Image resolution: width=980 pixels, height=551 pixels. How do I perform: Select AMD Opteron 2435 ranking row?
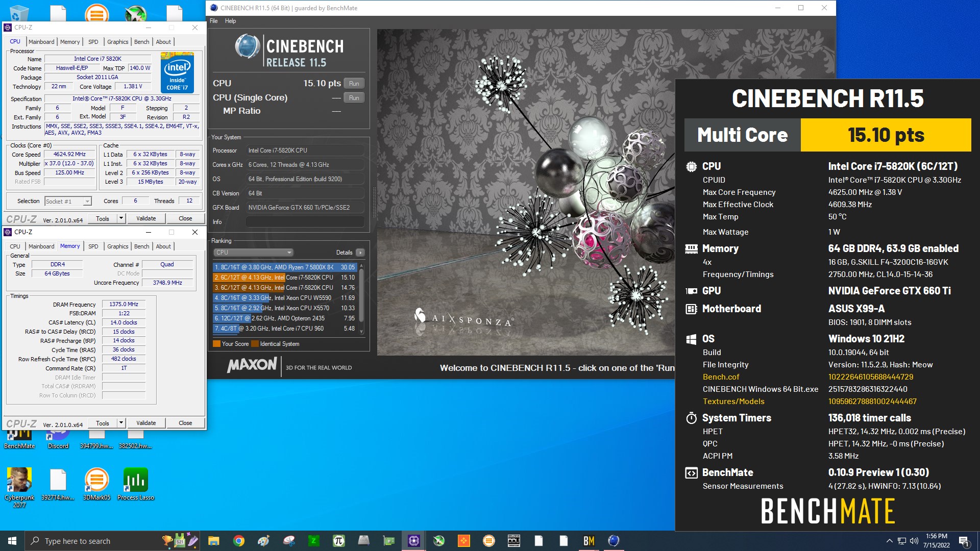point(285,318)
